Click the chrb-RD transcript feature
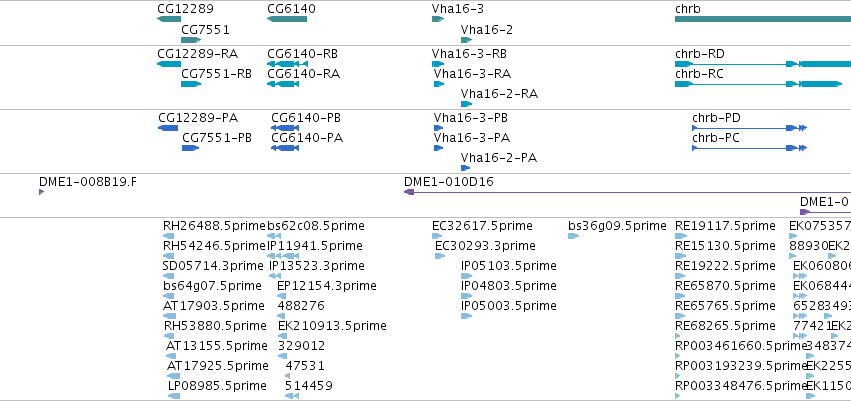The height and width of the screenshot is (401, 851). [763, 64]
